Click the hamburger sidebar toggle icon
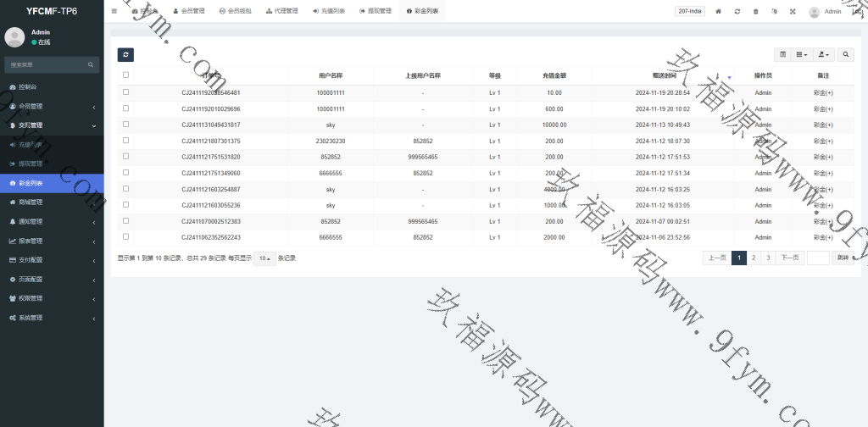 click(x=114, y=11)
